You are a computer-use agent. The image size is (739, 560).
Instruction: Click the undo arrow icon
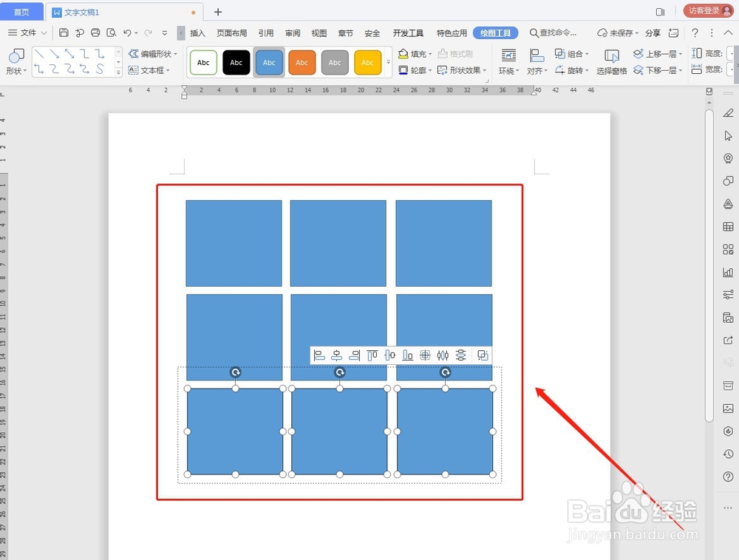(x=127, y=33)
